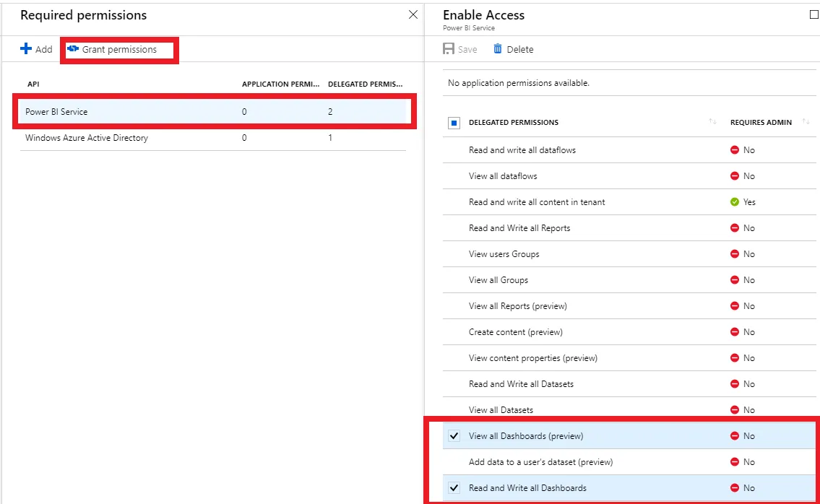Screen dimensions: 820x504
Task: Click the Grant permissions icon
Action: [73, 49]
